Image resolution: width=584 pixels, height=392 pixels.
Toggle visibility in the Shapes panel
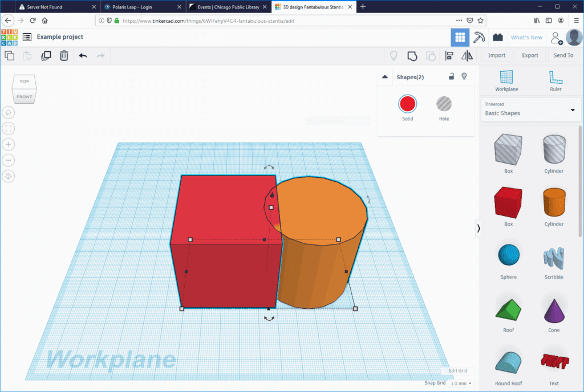click(464, 76)
